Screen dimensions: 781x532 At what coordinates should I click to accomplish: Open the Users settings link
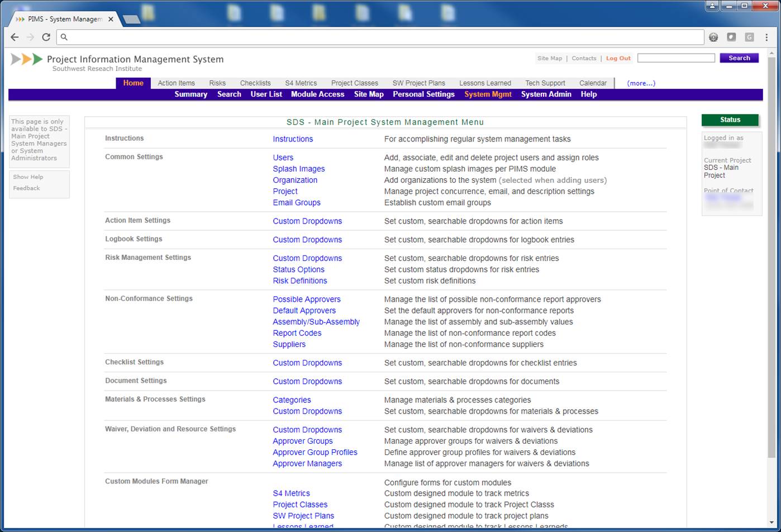click(283, 158)
